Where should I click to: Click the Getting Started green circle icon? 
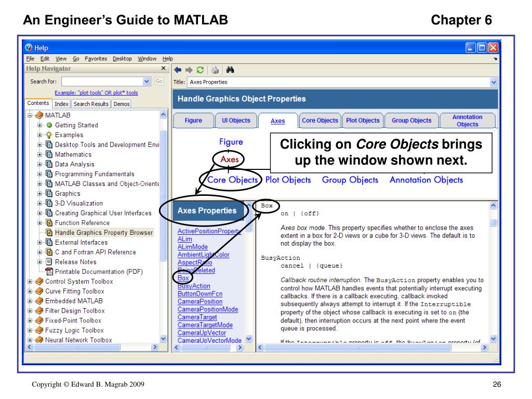(49, 125)
